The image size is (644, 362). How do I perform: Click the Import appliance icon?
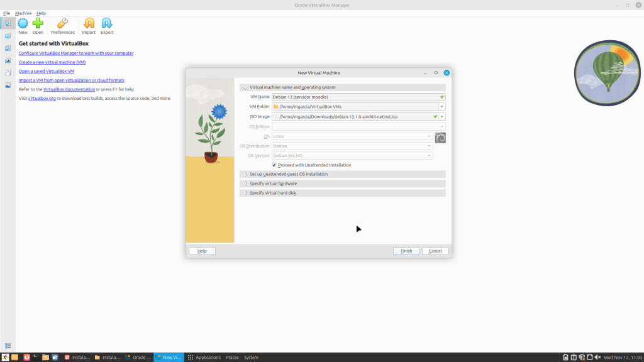[x=89, y=24]
